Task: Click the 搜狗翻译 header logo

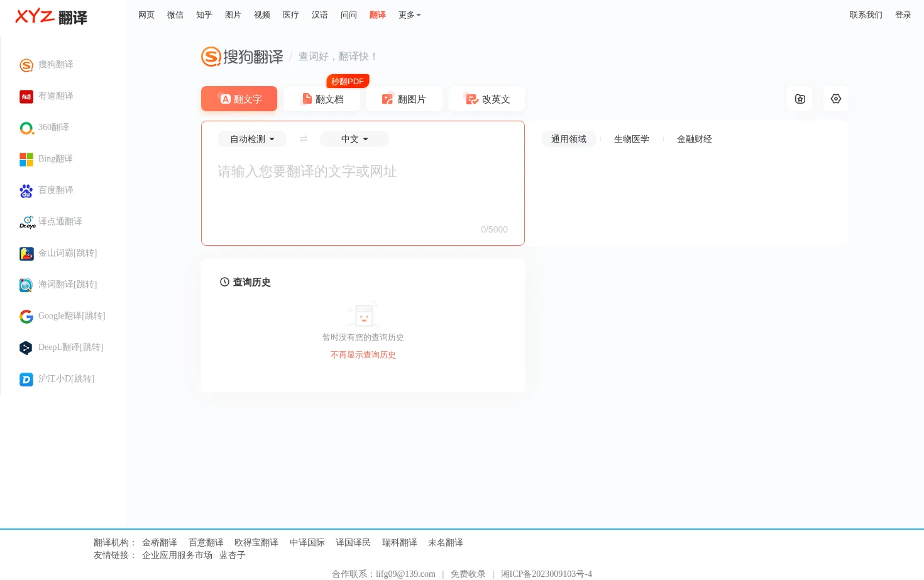Action: pos(243,57)
